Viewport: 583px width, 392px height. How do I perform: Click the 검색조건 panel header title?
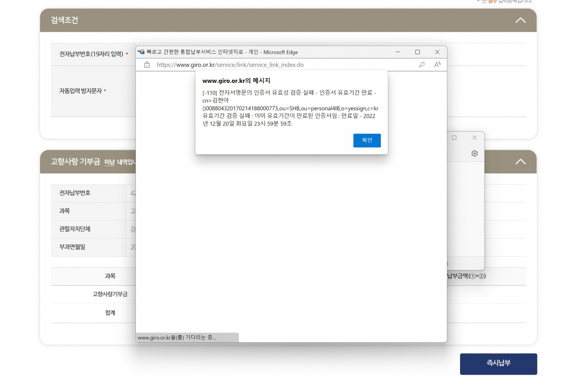pos(65,20)
